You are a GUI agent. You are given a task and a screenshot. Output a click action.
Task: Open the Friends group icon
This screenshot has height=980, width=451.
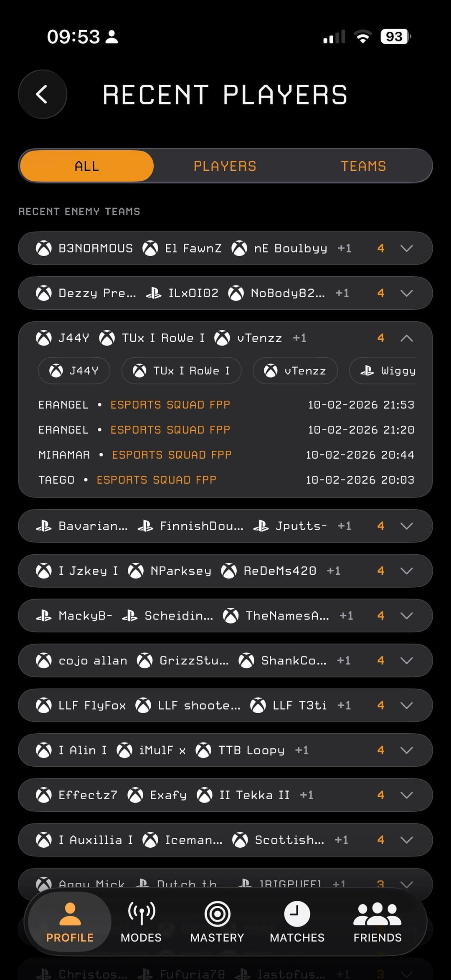[x=377, y=914]
